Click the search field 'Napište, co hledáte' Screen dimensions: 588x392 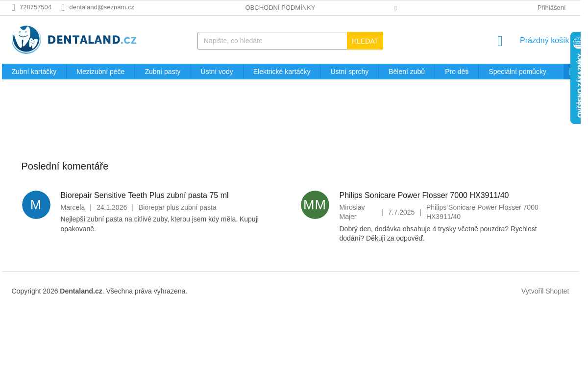tap(272, 41)
